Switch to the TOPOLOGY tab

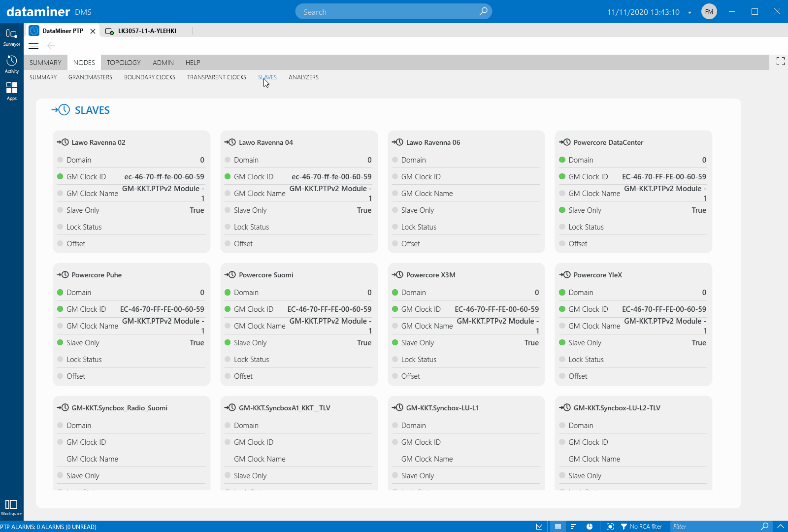pyautogui.click(x=124, y=63)
